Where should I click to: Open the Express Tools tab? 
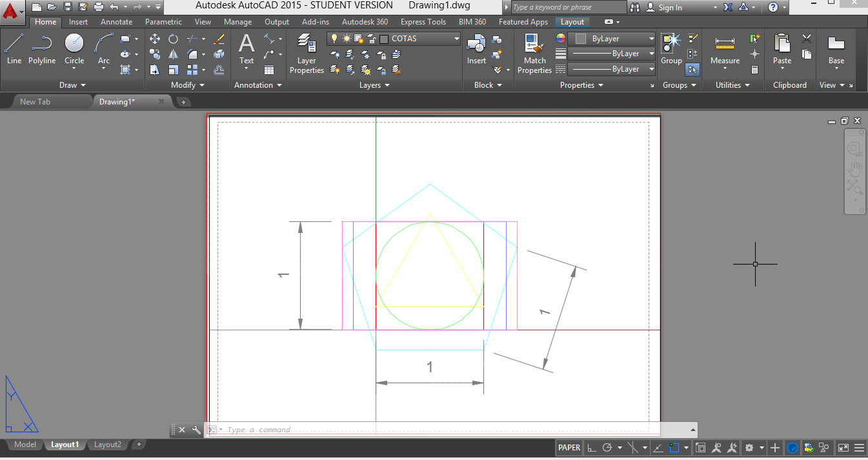tap(423, 22)
